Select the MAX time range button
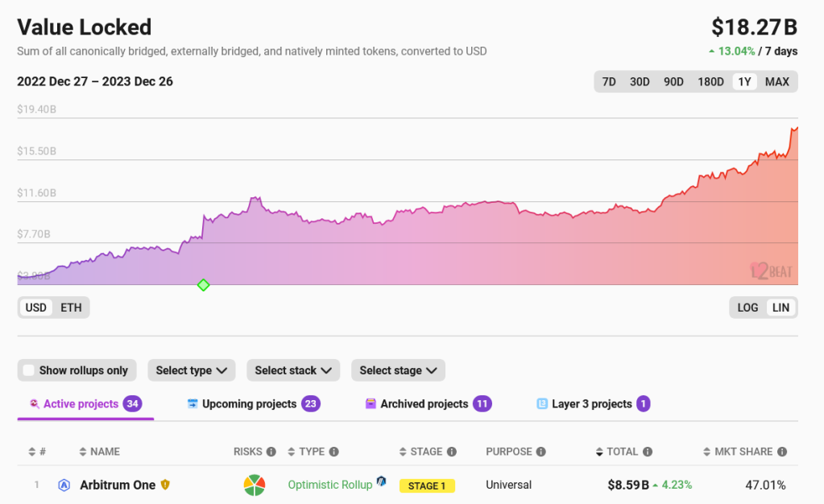 click(776, 81)
